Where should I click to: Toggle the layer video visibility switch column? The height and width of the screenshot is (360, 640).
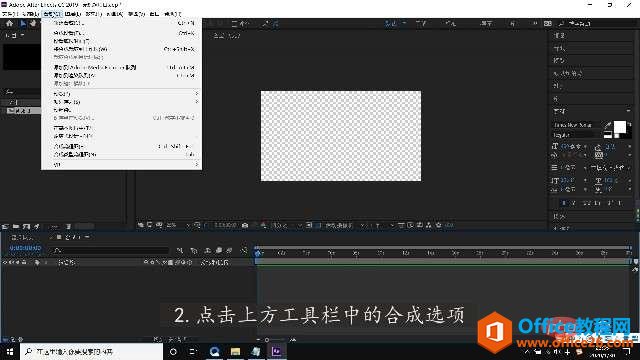coord(5,262)
